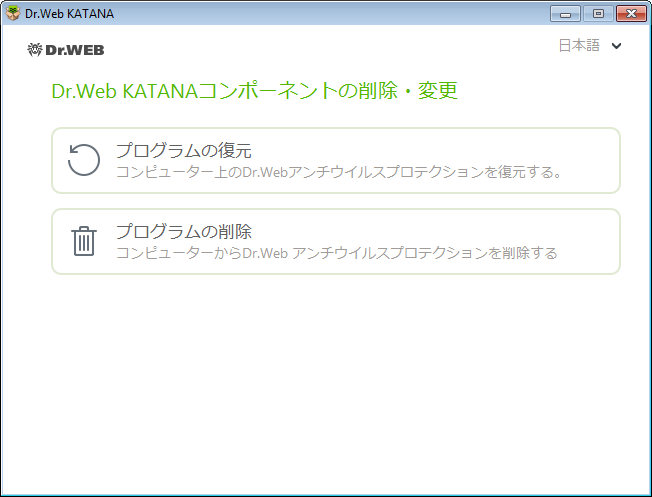Viewport: 652px width, 497px height.
Task: Click the chevron beside 日本語
Action: coord(617,46)
